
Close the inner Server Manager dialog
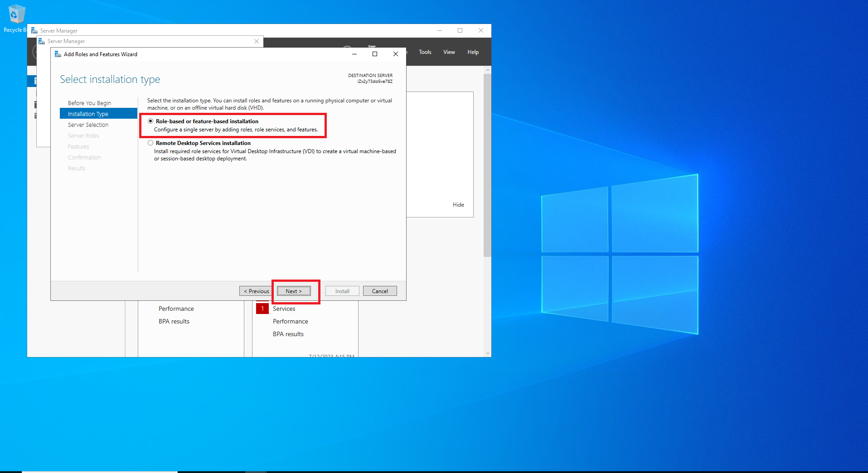point(257,41)
